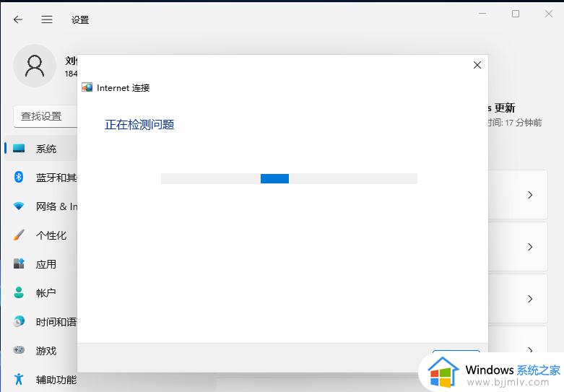The height and width of the screenshot is (392, 564).
Task: Expand the third settings row chevron
Action: point(530,299)
